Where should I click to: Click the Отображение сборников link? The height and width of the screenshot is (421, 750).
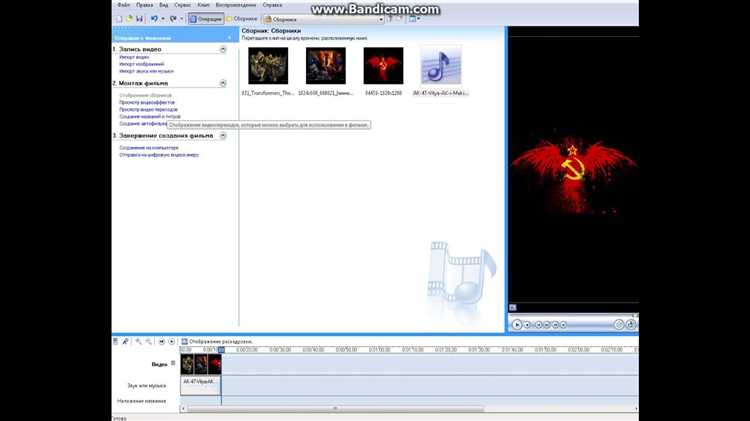pos(145,95)
